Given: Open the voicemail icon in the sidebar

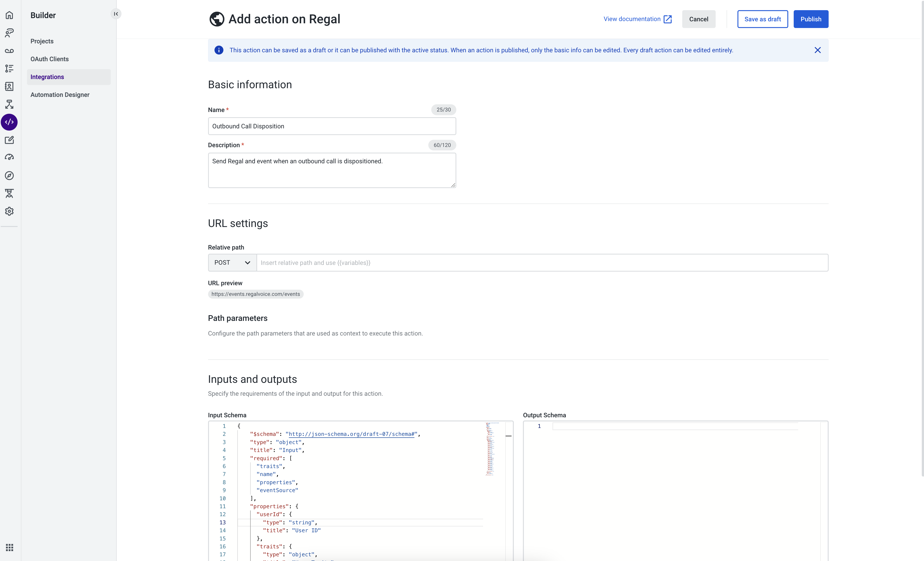Looking at the screenshot, I should click(x=9, y=51).
